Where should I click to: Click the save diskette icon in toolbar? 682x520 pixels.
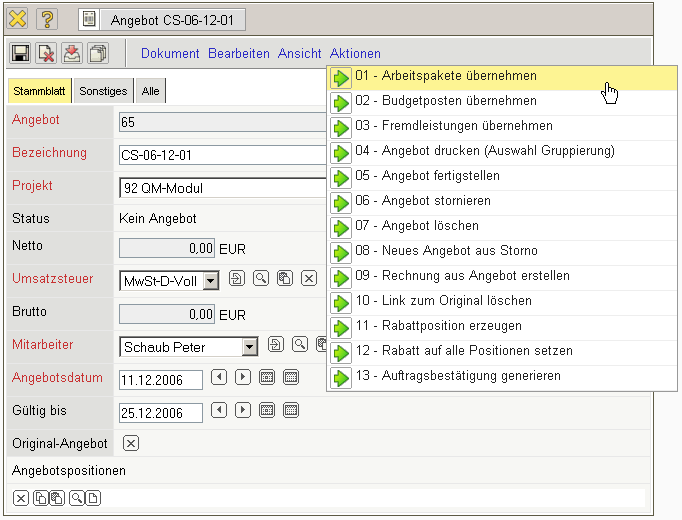pos(20,54)
